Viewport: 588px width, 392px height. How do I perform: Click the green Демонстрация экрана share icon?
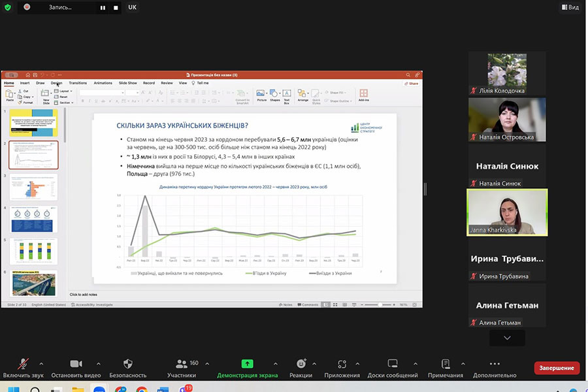coord(247,364)
